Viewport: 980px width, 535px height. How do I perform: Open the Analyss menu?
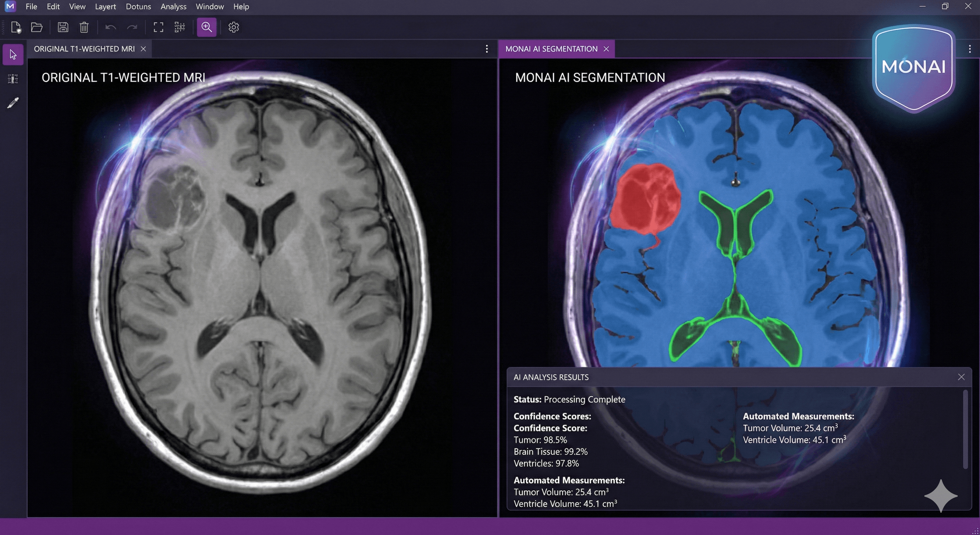pos(173,7)
